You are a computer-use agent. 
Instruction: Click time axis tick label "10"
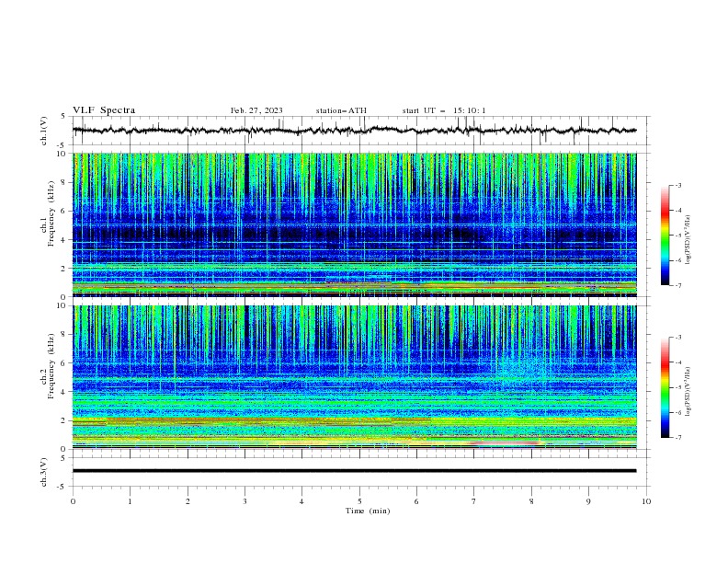646,501
